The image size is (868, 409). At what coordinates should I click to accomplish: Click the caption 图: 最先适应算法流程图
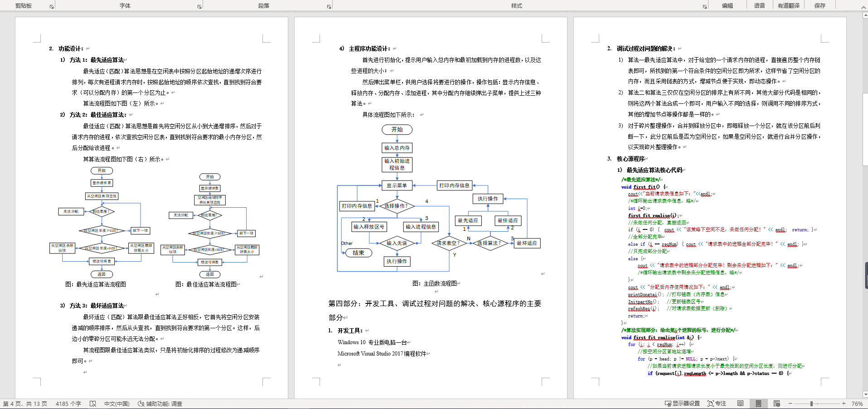click(96, 284)
